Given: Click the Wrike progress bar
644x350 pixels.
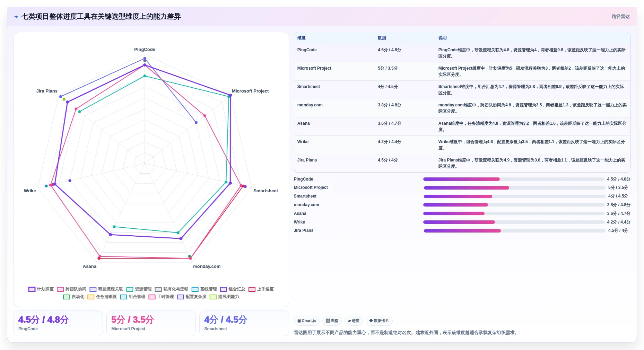Looking at the screenshot, I should point(514,222).
